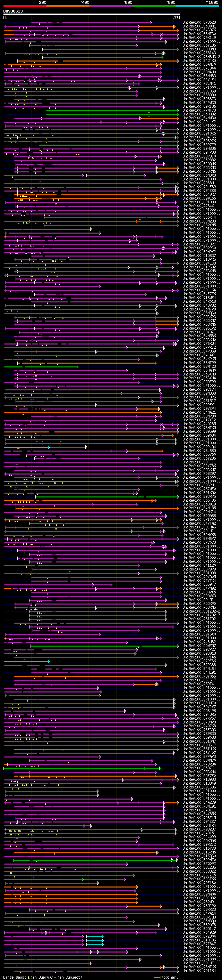Select hit label UniRef100_B9SSZ3

pyautogui.click(x=199, y=99)
